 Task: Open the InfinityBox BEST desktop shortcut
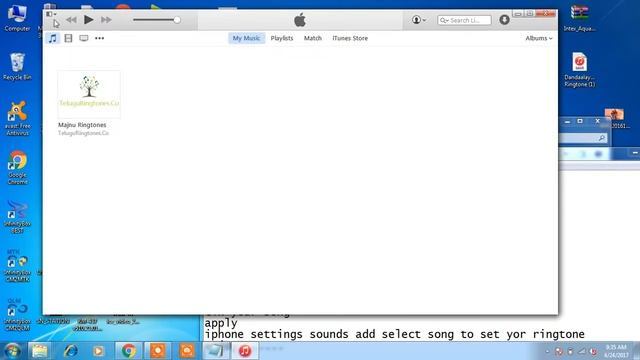click(x=17, y=217)
